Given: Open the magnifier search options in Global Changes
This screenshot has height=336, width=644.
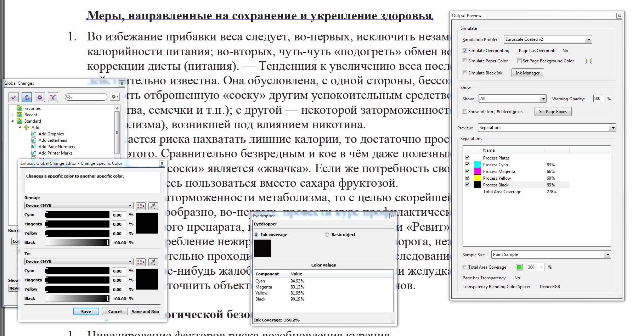Looking at the screenshot, I should (x=69, y=97).
